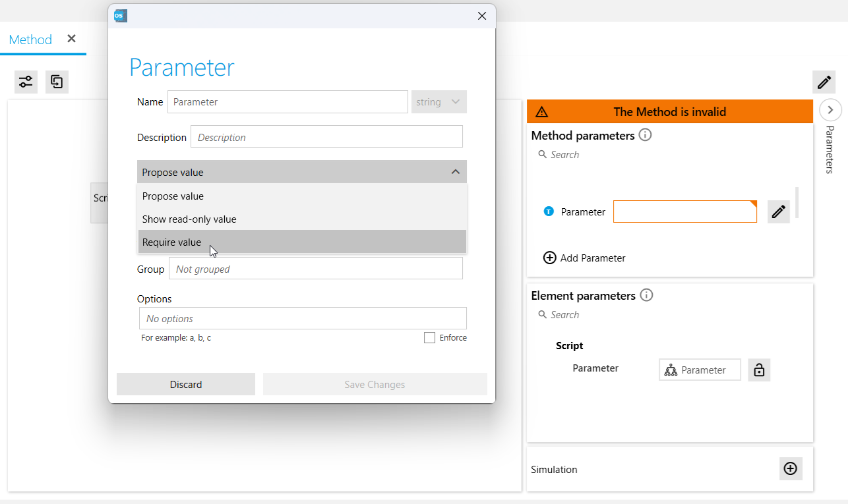Open the Method parameters info icon
Screen dimensions: 848x504
click(x=646, y=136)
